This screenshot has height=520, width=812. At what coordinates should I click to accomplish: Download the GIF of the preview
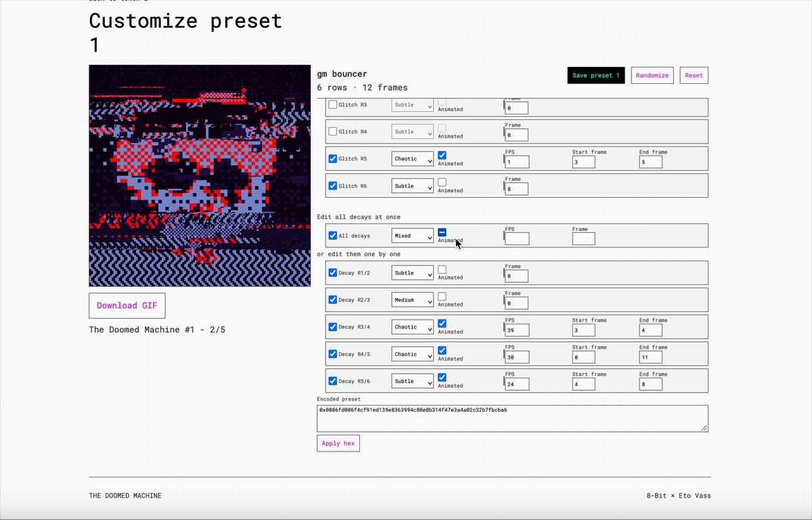coord(127,305)
